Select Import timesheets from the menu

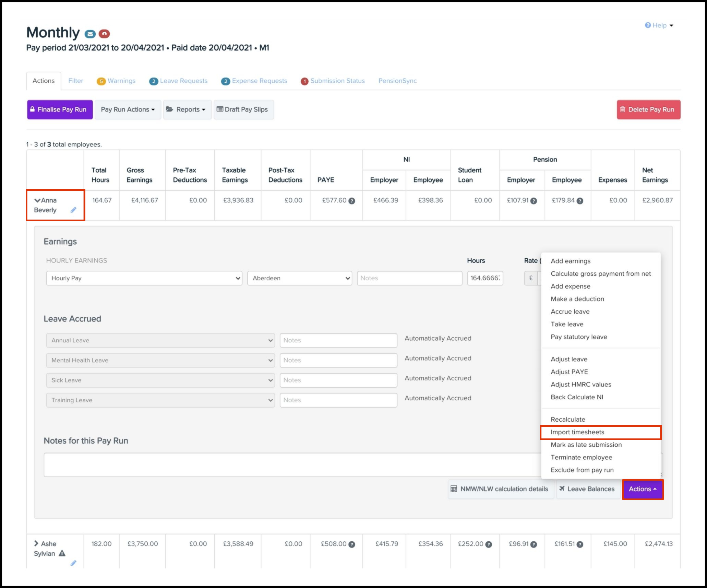coord(577,432)
